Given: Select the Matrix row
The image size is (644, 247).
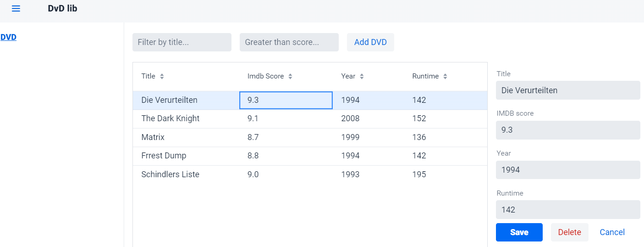Looking at the screenshot, I should (310, 138).
